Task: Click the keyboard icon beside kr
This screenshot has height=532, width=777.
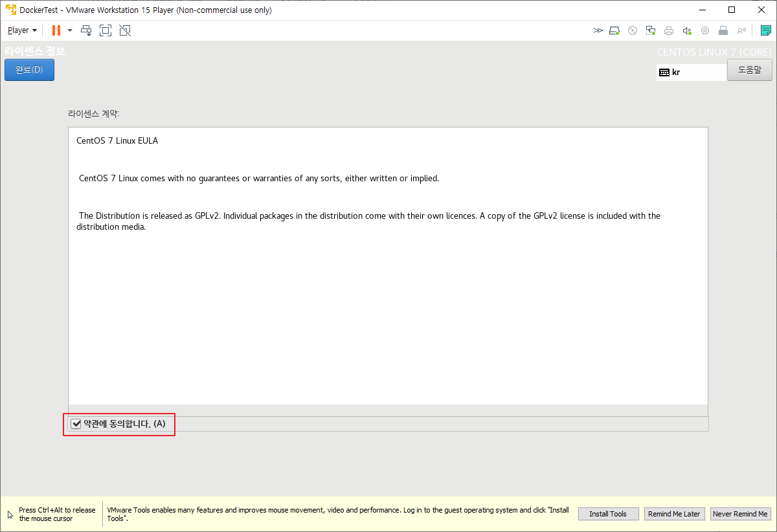Action: click(x=664, y=72)
